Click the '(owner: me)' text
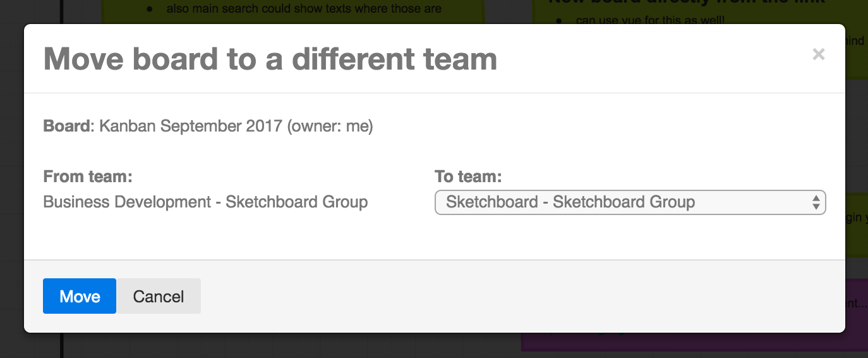The width and height of the screenshot is (868, 358). pyautogui.click(x=330, y=126)
